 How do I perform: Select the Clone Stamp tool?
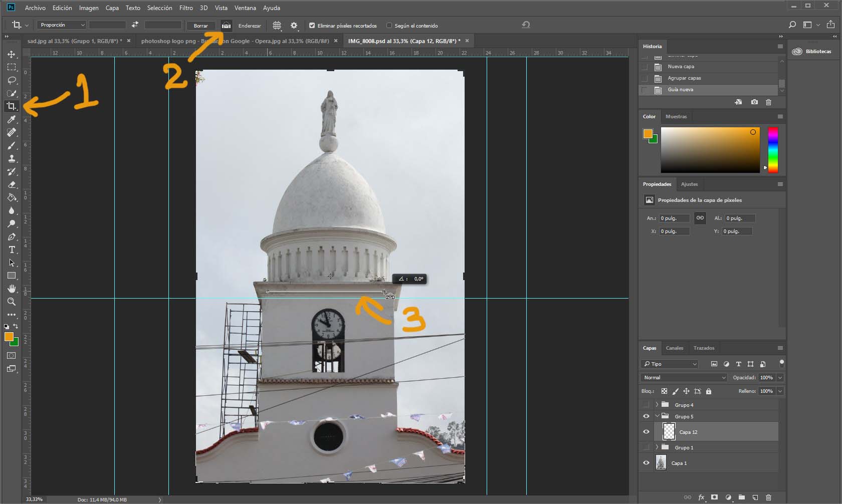pyautogui.click(x=11, y=158)
